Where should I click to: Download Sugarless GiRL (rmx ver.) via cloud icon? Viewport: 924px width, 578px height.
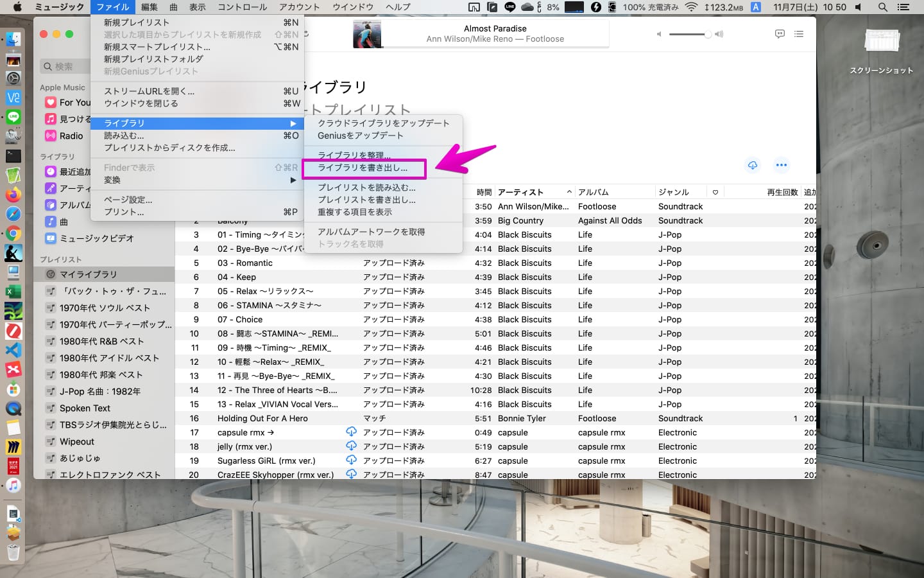click(x=351, y=460)
